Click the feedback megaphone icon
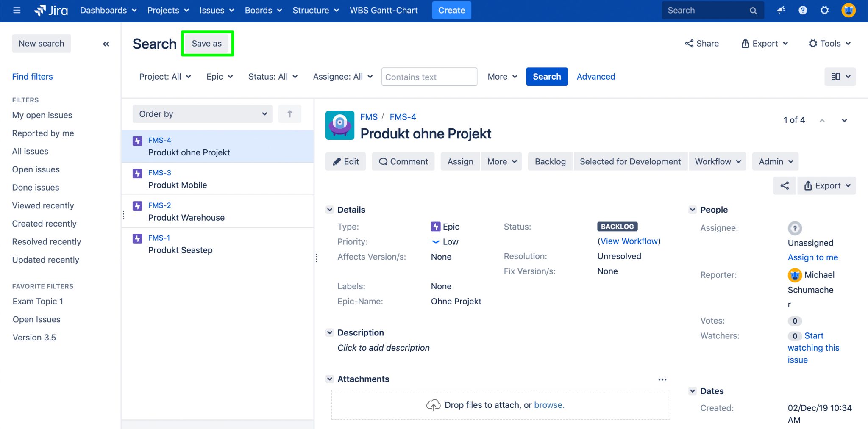Viewport: 868px width, 429px height. coord(781,10)
